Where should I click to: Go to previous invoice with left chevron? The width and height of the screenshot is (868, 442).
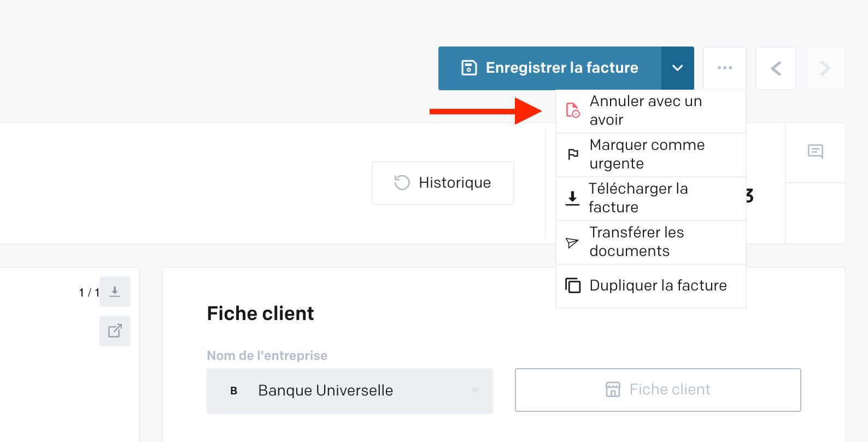(x=776, y=68)
